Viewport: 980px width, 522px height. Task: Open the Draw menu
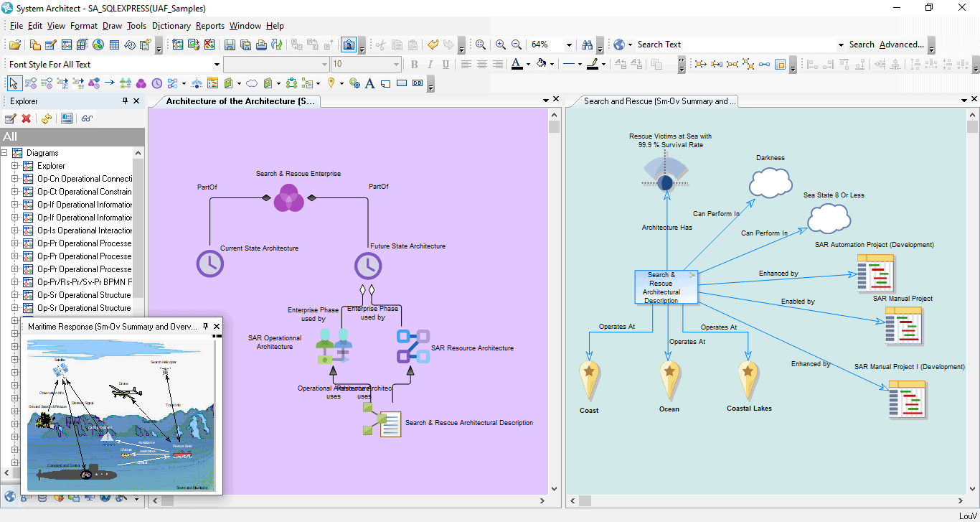pos(112,26)
